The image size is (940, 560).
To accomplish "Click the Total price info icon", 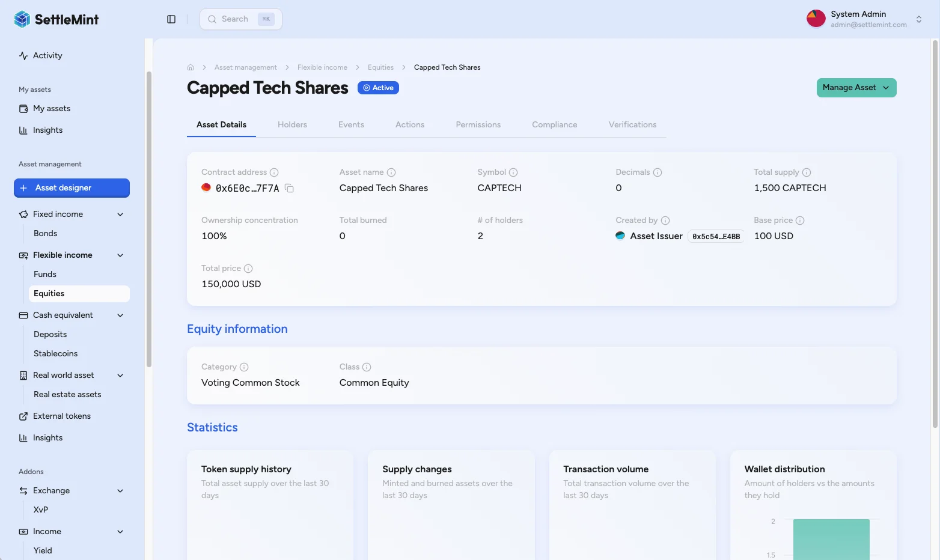I will [248, 269].
